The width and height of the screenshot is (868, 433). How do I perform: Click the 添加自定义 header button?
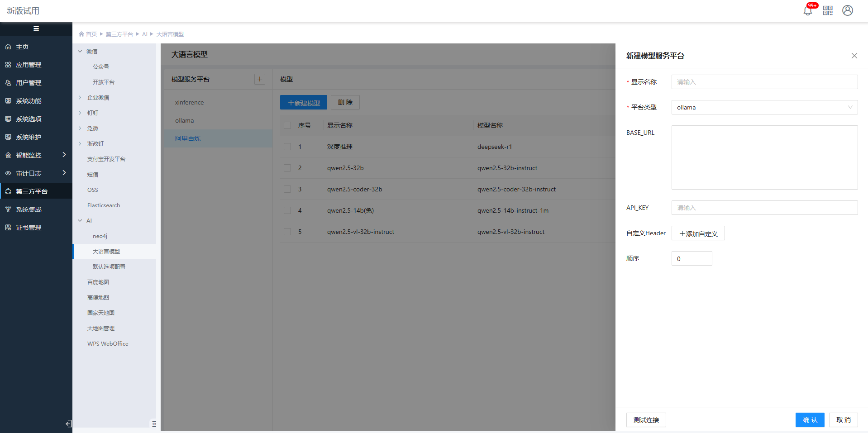pos(698,233)
